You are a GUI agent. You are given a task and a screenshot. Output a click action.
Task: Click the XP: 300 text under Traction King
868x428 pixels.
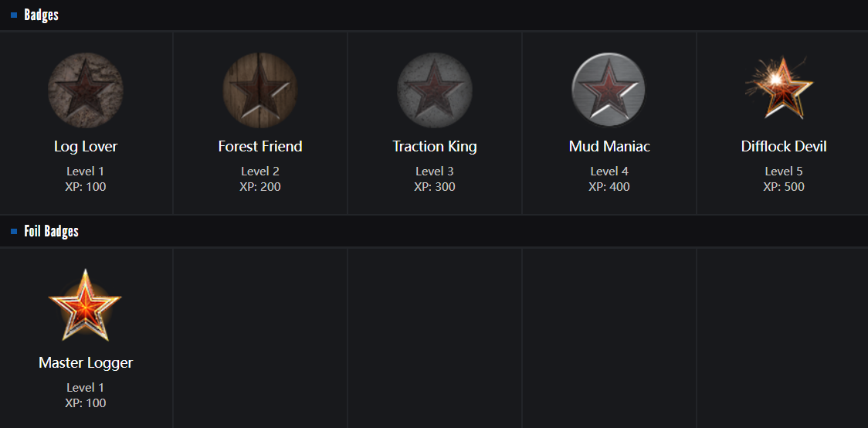pyautogui.click(x=435, y=186)
